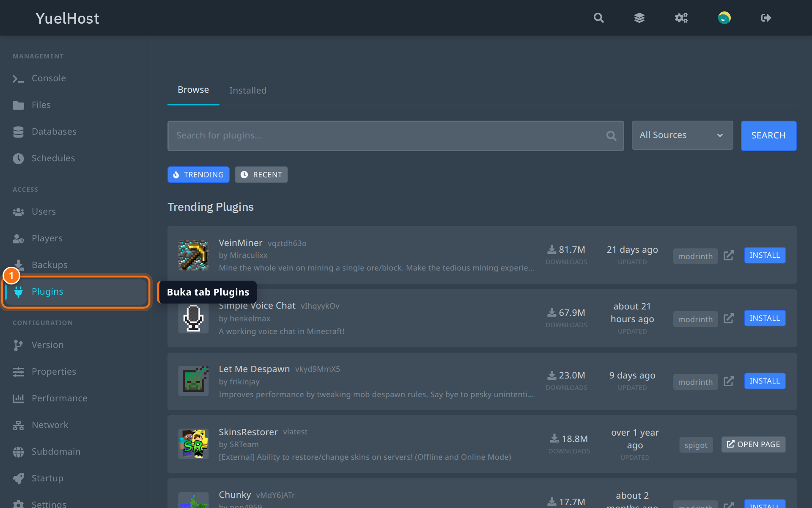Click modrinth tag on Let Me Despawn row
Viewport: 812px width, 508px height.
(695, 382)
